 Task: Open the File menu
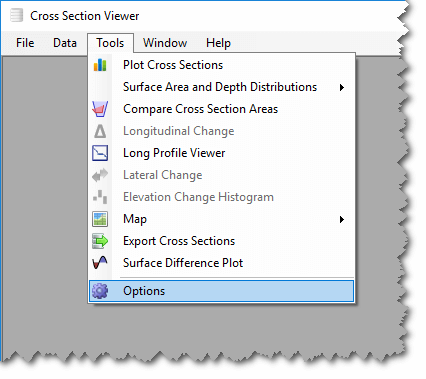click(x=25, y=43)
